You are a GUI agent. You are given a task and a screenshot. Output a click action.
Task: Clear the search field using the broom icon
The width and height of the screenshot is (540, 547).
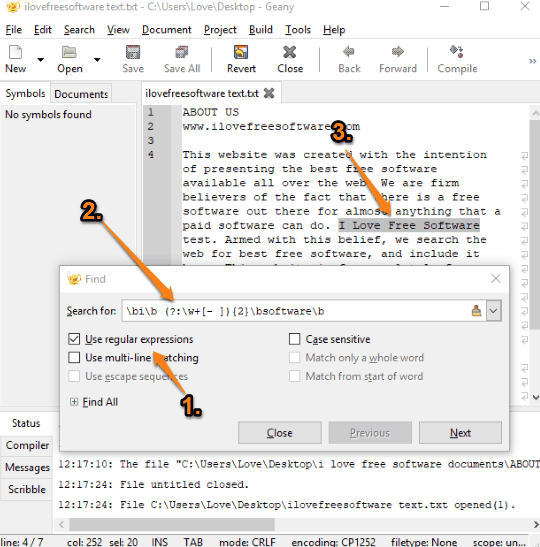click(477, 310)
